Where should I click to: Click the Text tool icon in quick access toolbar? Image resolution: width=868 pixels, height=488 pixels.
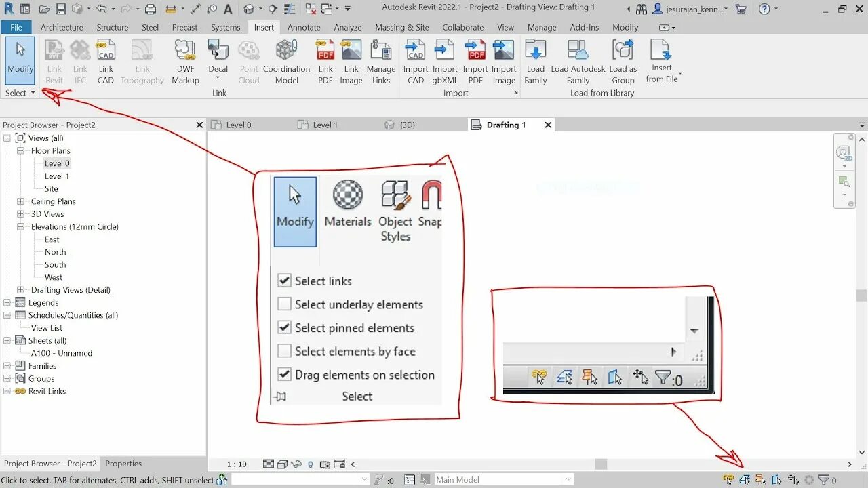[227, 9]
